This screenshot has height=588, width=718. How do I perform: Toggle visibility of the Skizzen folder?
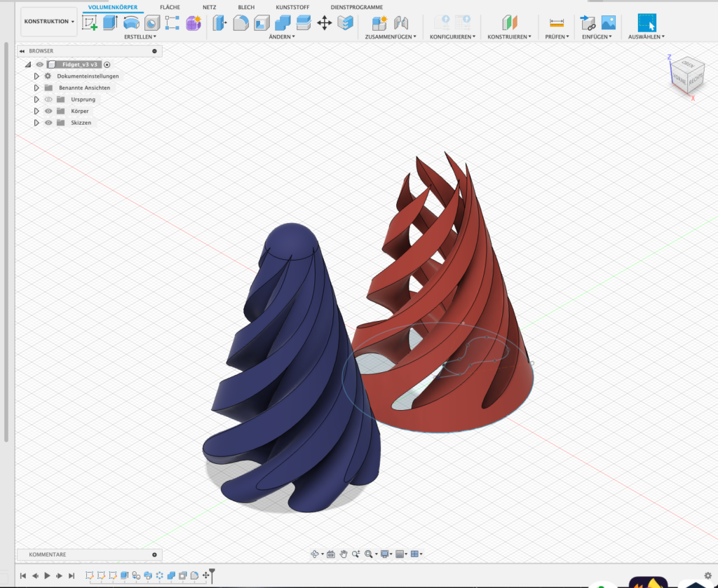point(48,123)
